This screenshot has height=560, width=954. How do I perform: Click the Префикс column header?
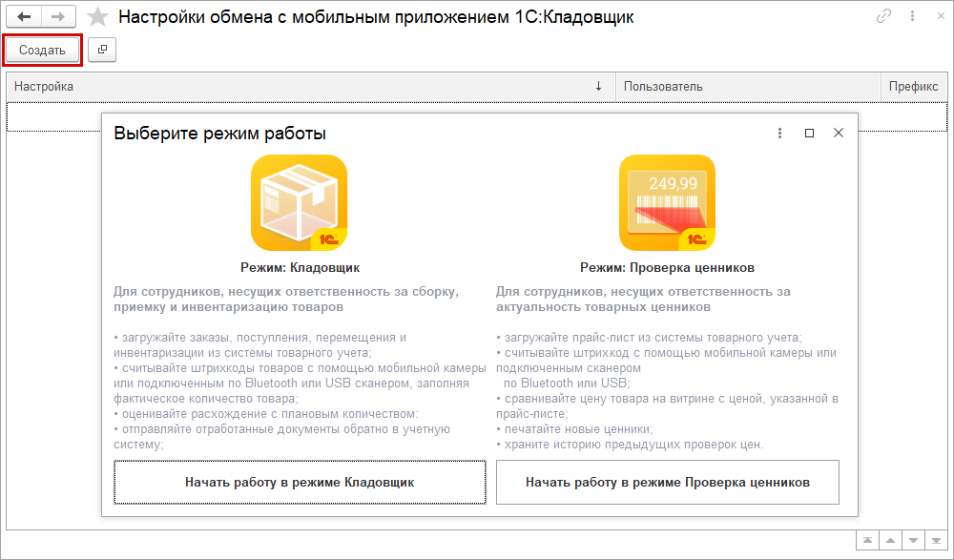coord(914,87)
